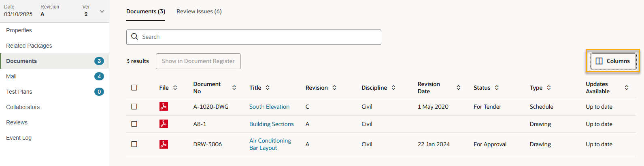This screenshot has width=644, height=166.
Task: Switch to the Review Issues tab
Action: (x=199, y=11)
